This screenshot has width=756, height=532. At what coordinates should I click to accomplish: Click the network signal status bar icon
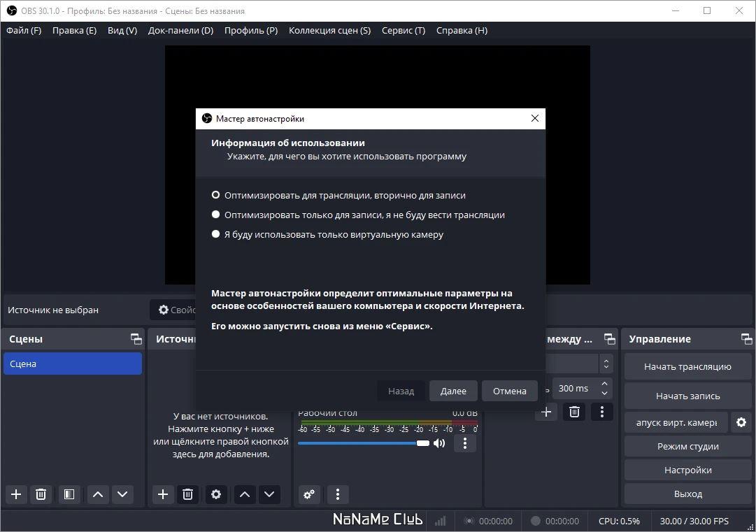[440, 521]
